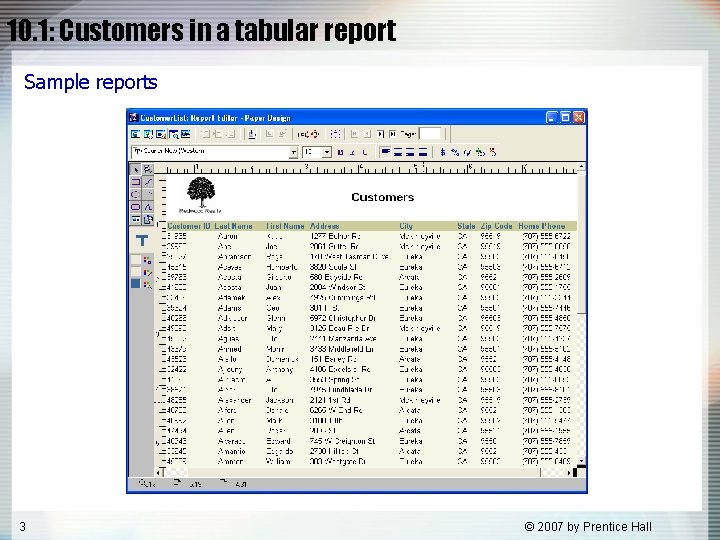Click the blue text color swatch

(135, 284)
